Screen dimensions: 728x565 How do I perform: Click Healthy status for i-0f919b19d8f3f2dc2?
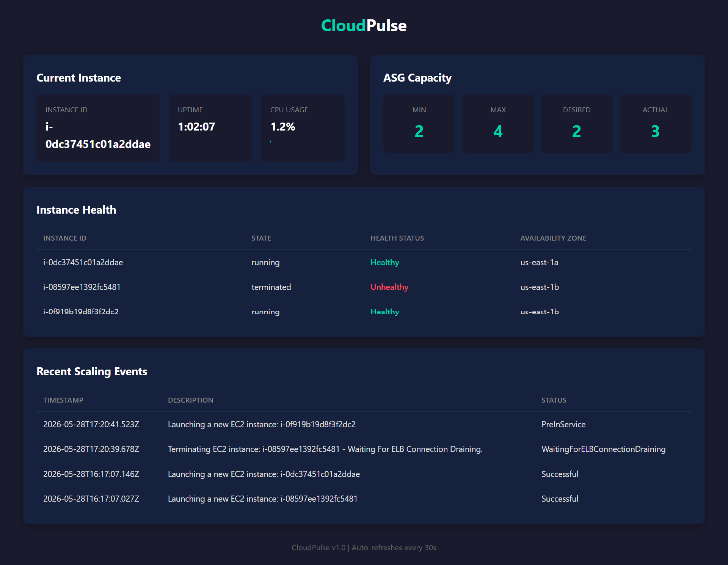385,312
